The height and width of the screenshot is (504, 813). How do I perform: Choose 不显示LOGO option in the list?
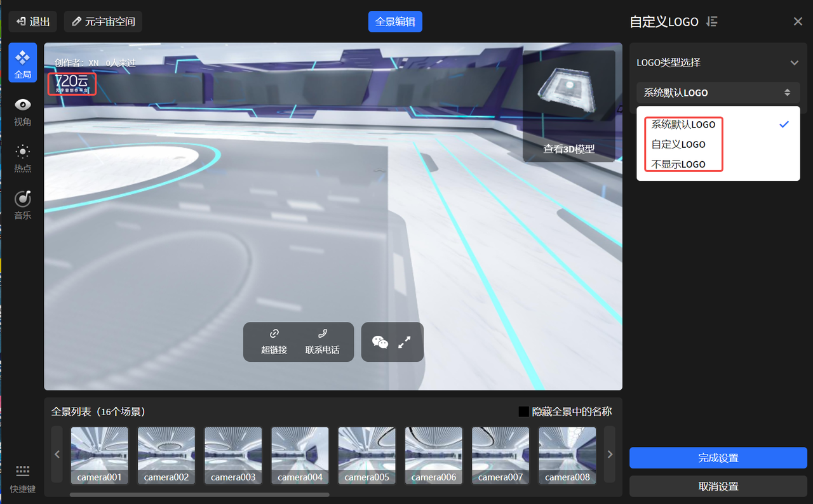pyautogui.click(x=678, y=164)
